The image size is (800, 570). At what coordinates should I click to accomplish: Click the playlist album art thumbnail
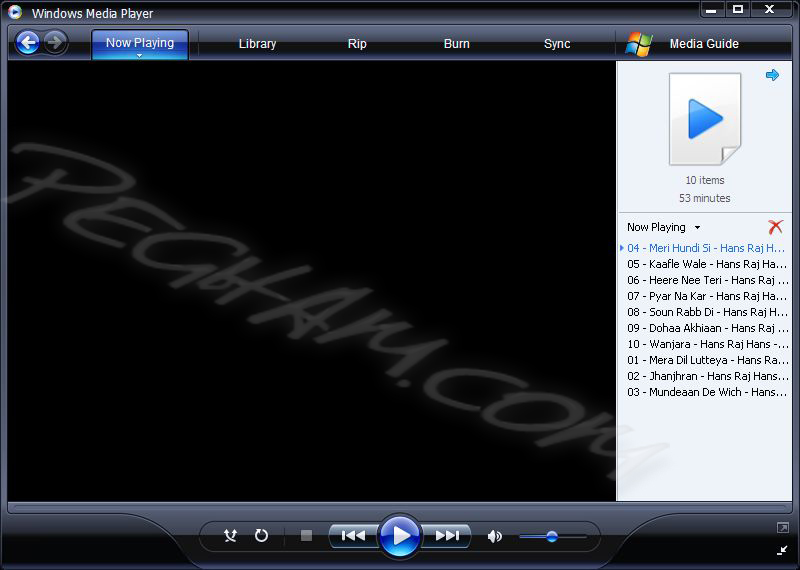[705, 119]
